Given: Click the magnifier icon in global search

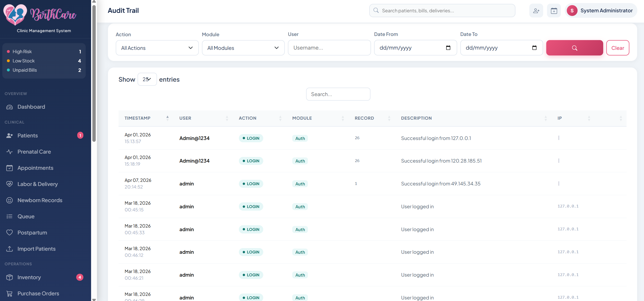Looking at the screenshot, I should coord(376,11).
